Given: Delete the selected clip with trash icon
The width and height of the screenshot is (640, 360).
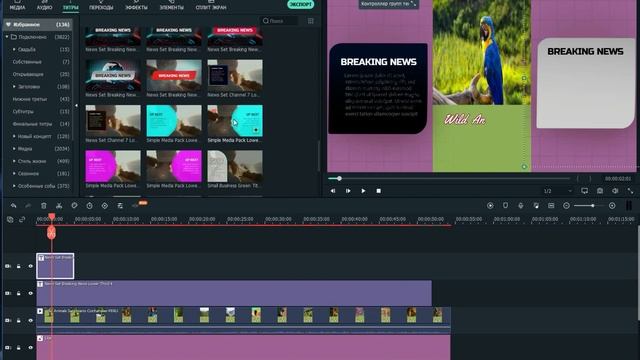Looking at the screenshot, I should click(x=44, y=206).
